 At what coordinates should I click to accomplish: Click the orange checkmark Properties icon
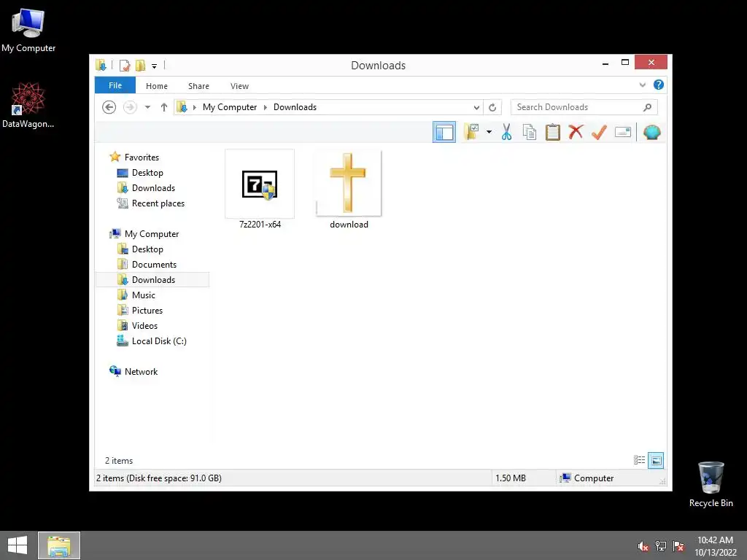click(599, 132)
